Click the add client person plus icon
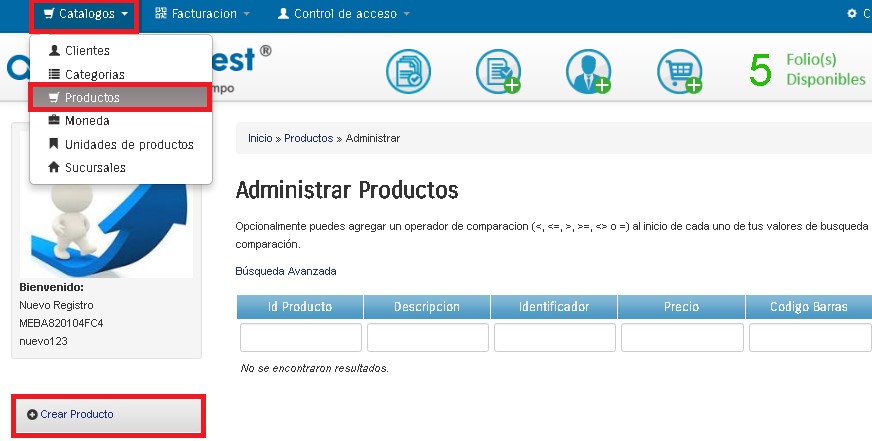This screenshot has height=441, width=872. [x=588, y=71]
